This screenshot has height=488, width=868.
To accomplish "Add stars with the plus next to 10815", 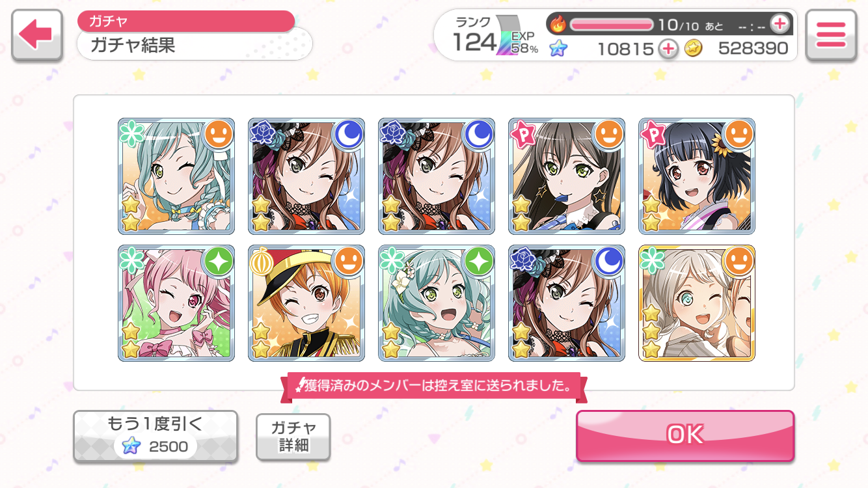I will coord(668,49).
